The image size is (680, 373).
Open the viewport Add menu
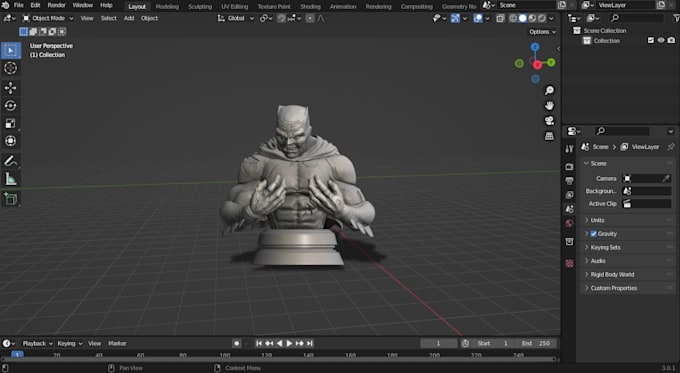129,18
